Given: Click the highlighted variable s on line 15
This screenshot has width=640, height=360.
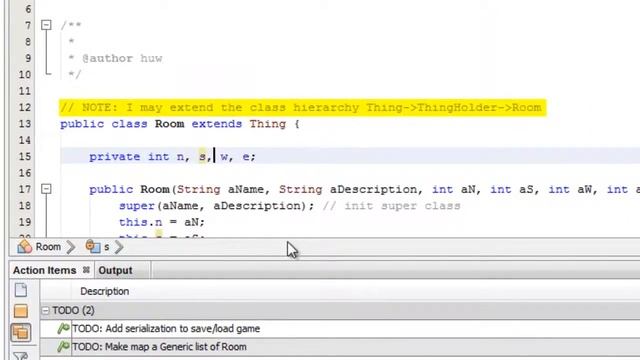Looking at the screenshot, I should pyautogui.click(x=202, y=156).
